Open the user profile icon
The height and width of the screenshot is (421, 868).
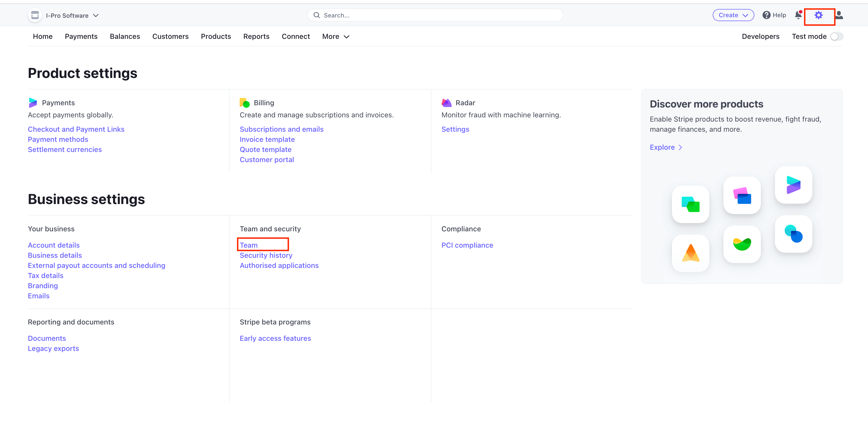839,15
